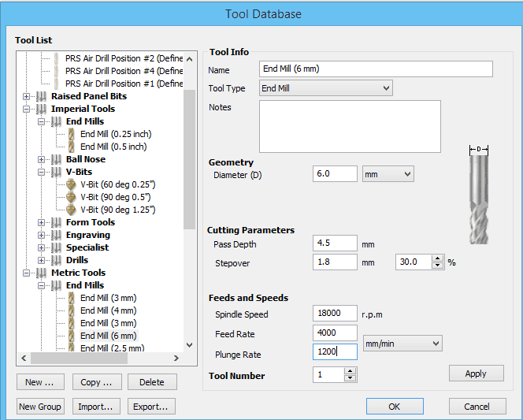Viewport: 523px width, 420px height.
Task: Click the tool list scroll up arrow
Action: pos(190,59)
